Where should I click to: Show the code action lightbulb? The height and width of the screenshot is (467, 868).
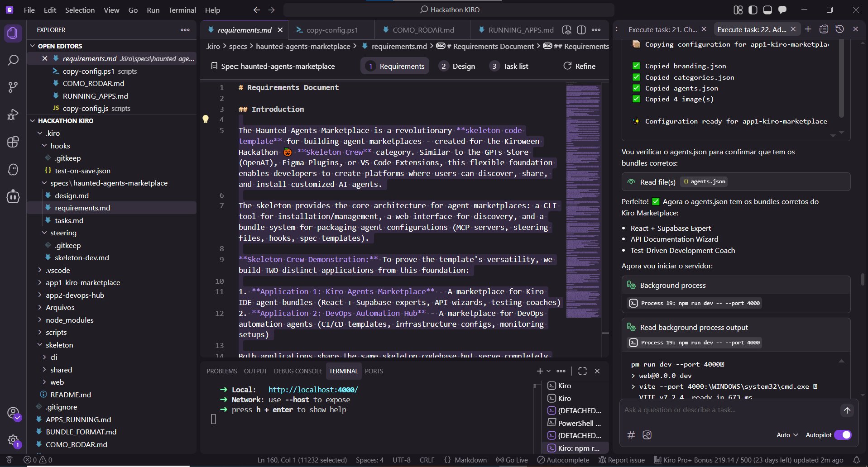206,119
